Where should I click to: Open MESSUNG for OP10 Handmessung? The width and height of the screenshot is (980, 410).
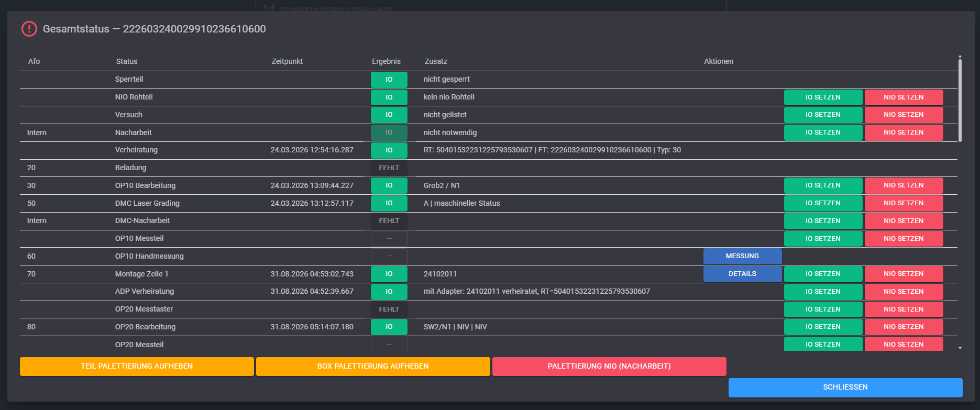tap(742, 256)
